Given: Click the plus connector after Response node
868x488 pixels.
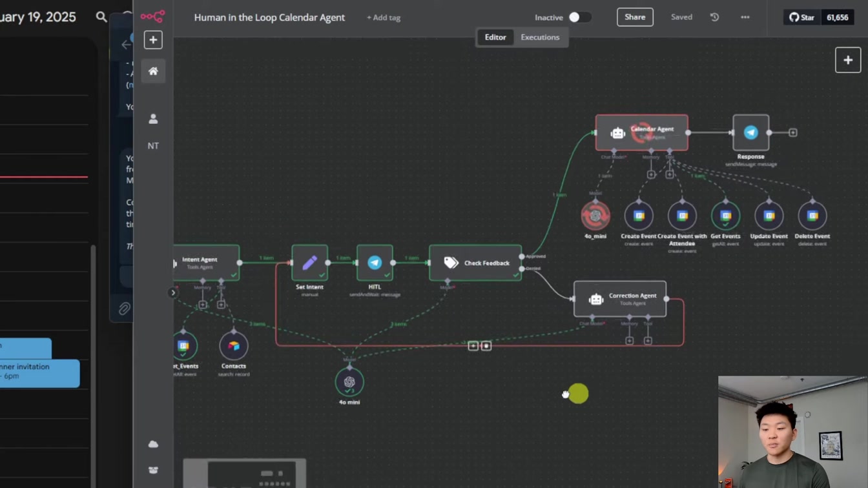Looking at the screenshot, I should click(x=792, y=132).
